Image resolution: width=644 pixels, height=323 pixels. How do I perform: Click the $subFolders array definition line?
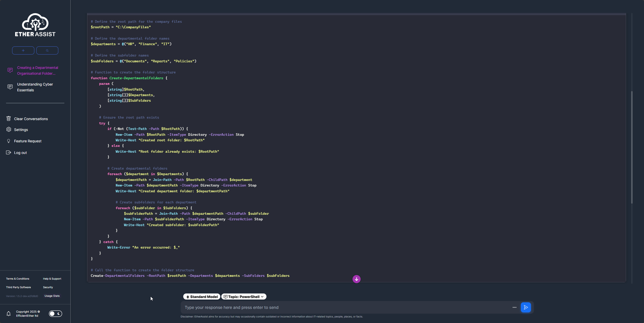(x=143, y=61)
